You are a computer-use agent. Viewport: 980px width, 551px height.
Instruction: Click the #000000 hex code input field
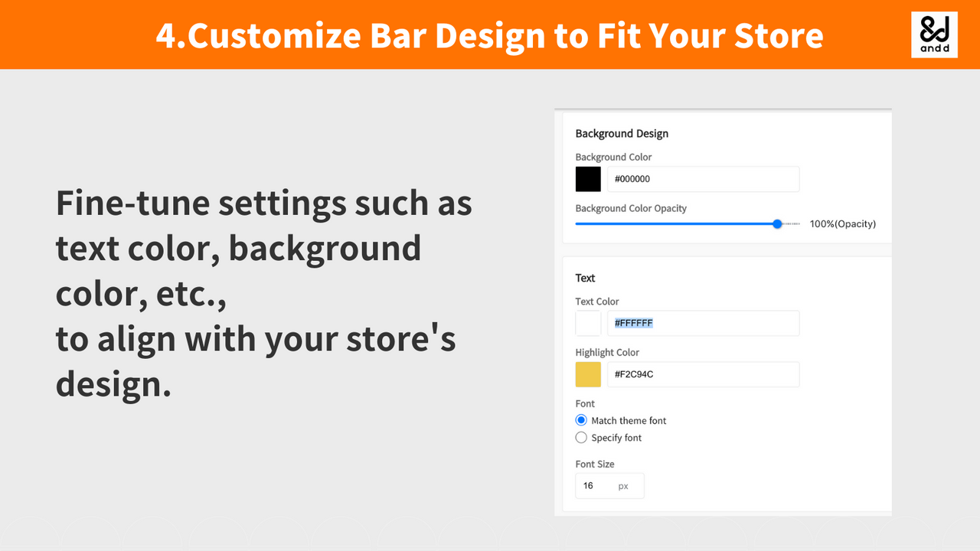[x=703, y=178]
